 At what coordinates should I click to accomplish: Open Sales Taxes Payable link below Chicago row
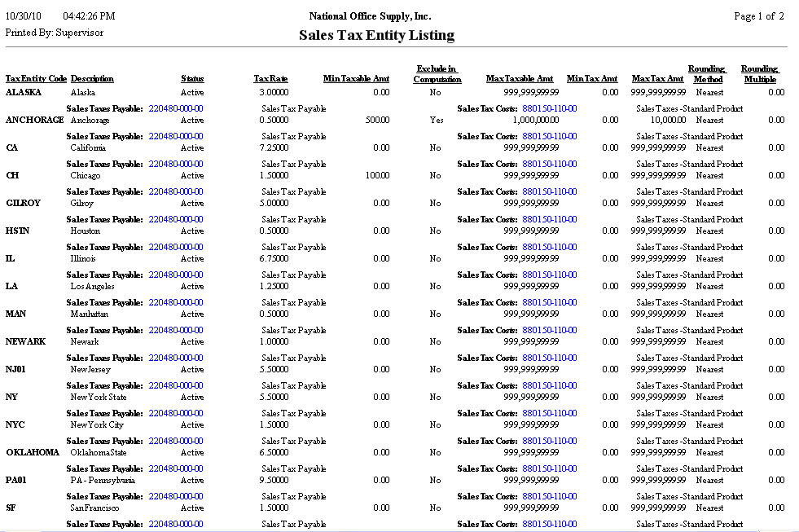click(175, 191)
